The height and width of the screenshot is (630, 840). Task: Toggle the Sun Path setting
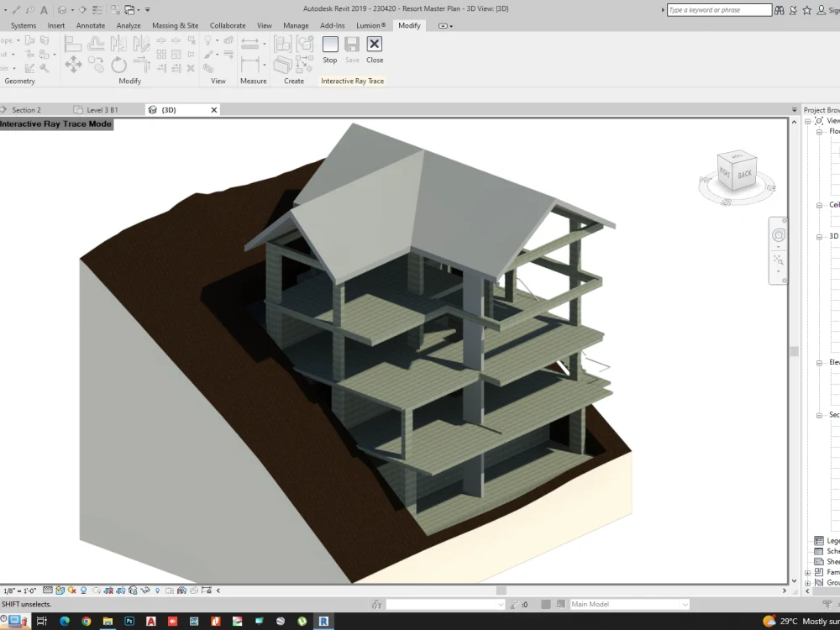(x=71, y=589)
